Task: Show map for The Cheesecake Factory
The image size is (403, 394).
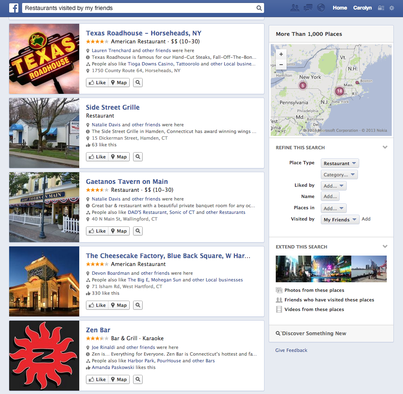Action: pos(119,305)
